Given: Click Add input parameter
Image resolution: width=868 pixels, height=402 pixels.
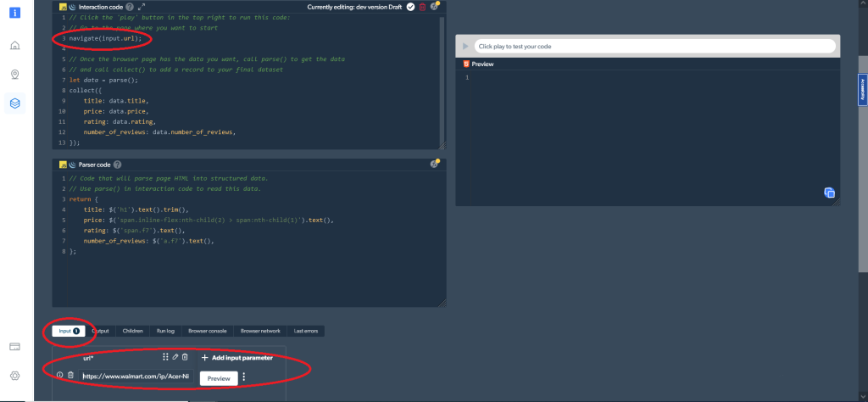Looking at the screenshot, I should tap(236, 358).
